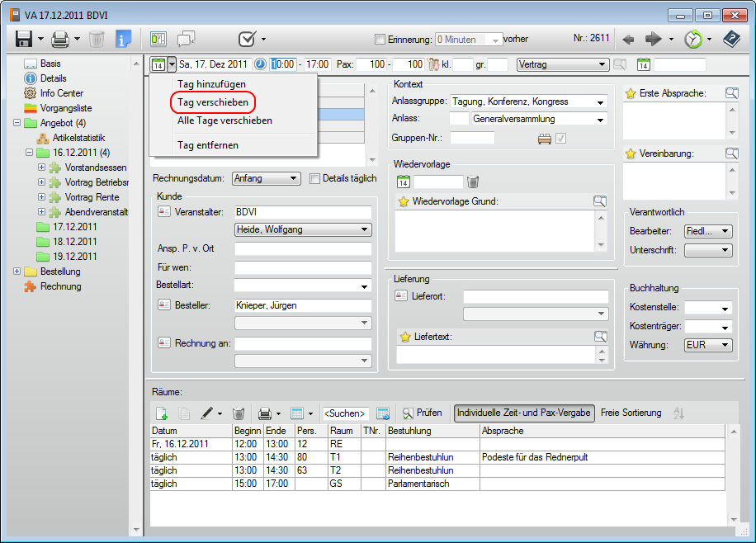This screenshot has width=756, height=543.
Task: Choose Tag entfernen in the menu
Action: coord(208,145)
